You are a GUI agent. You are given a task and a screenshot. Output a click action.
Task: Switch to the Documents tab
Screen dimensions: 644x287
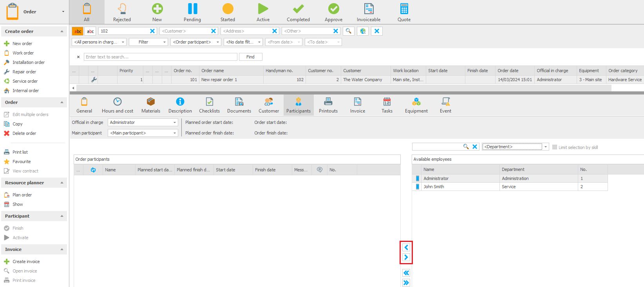[239, 105]
